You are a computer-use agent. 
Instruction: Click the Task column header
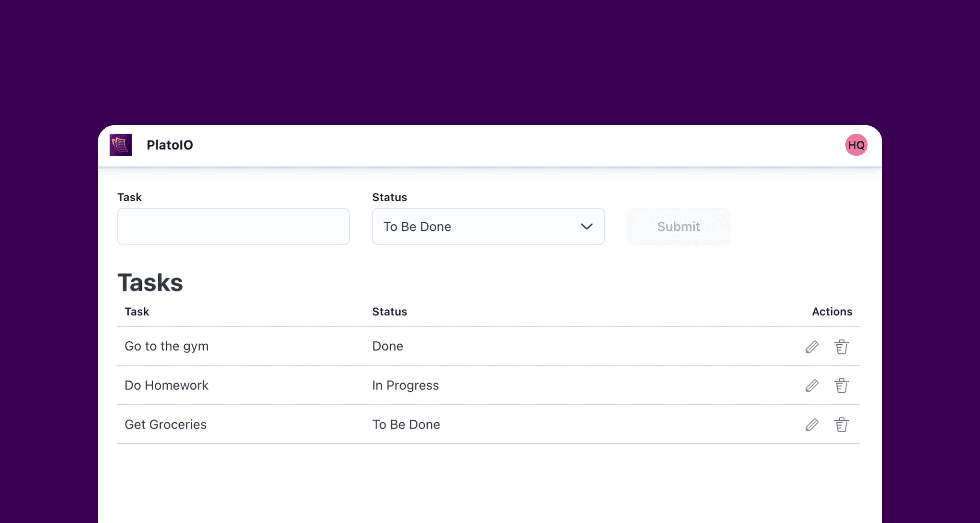click(137, 312)
